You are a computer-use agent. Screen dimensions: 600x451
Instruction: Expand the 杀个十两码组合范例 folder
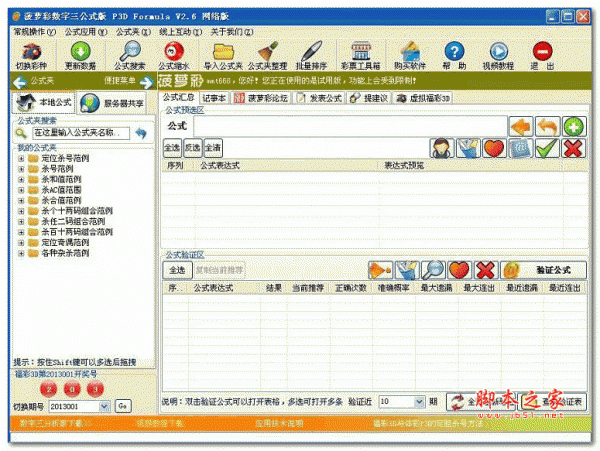tap(21, 211)
